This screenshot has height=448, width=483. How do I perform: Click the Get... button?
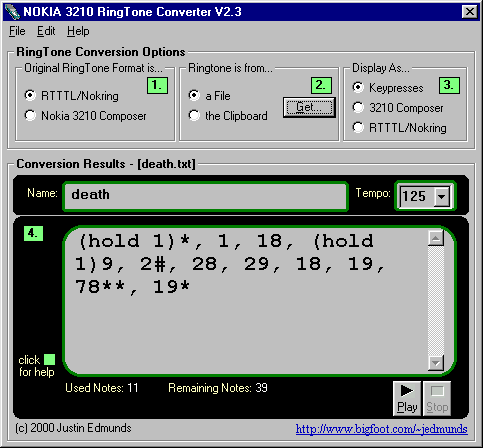point(309,107)
